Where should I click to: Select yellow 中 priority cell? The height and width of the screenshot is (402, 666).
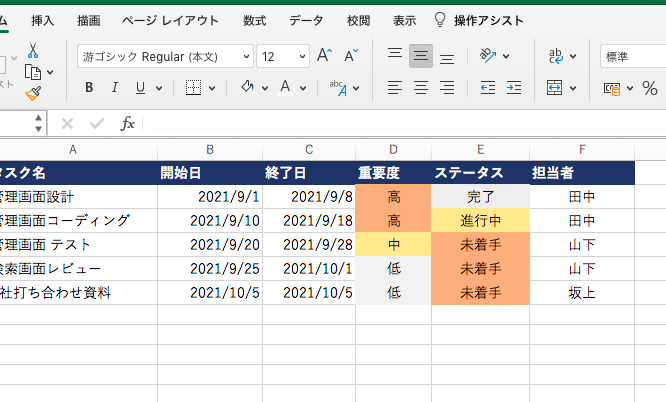tap(393, 244)
